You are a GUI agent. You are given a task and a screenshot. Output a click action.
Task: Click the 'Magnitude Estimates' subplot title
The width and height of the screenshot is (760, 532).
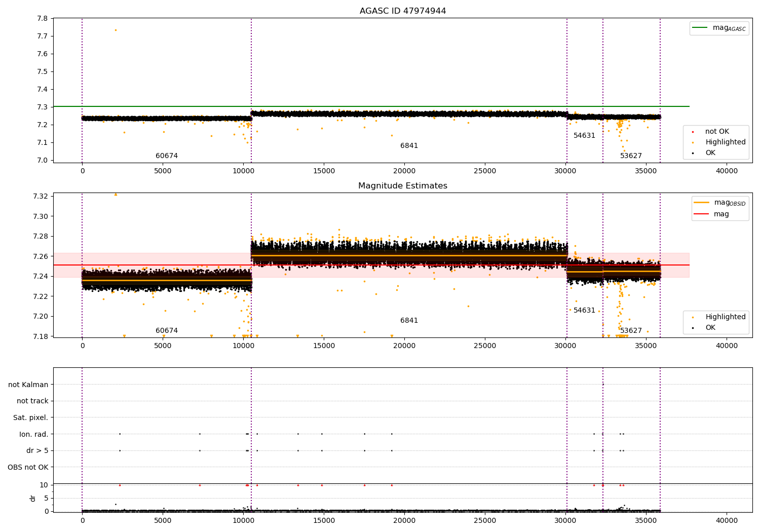403,186
